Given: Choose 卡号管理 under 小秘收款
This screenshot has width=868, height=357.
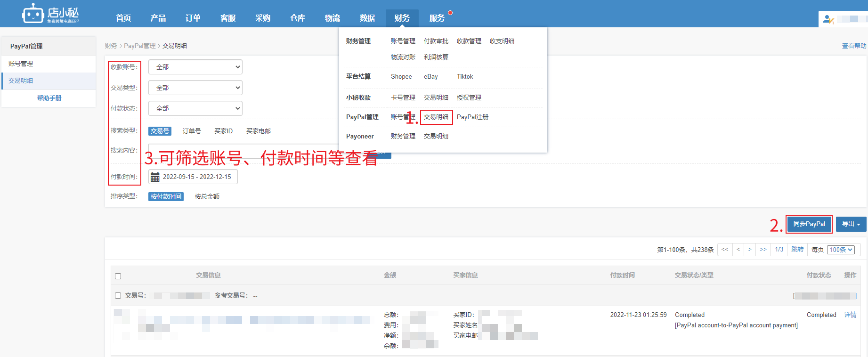Looking at the screenshot, I should click(x=403, y=97).
